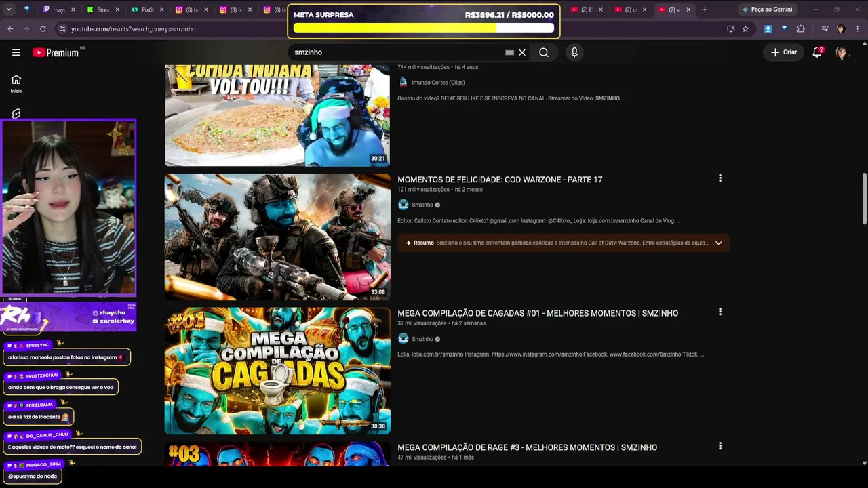Screen dimensions: 868x488
Task: Open the blue download extension icon
Action: pyautogui.click(x=768, y=29)
